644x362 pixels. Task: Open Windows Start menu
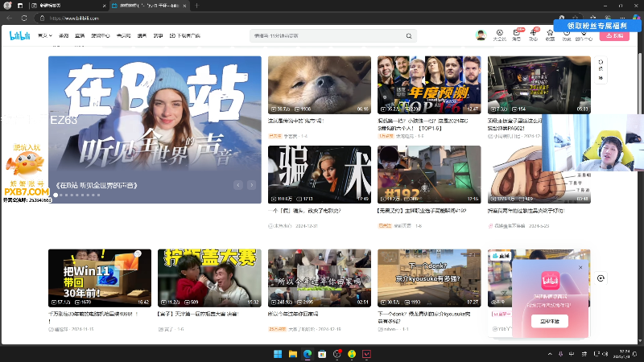(278, 354)
